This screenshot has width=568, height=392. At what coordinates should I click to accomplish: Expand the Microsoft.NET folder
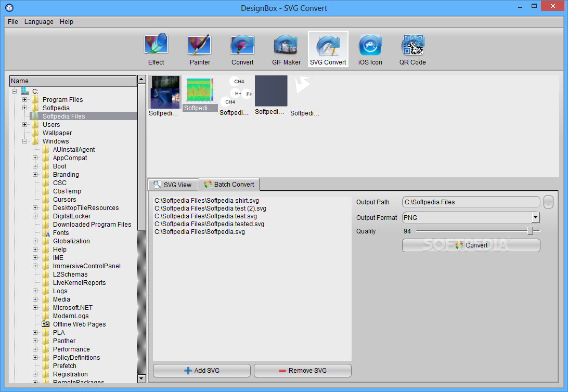tap(35, 307)
